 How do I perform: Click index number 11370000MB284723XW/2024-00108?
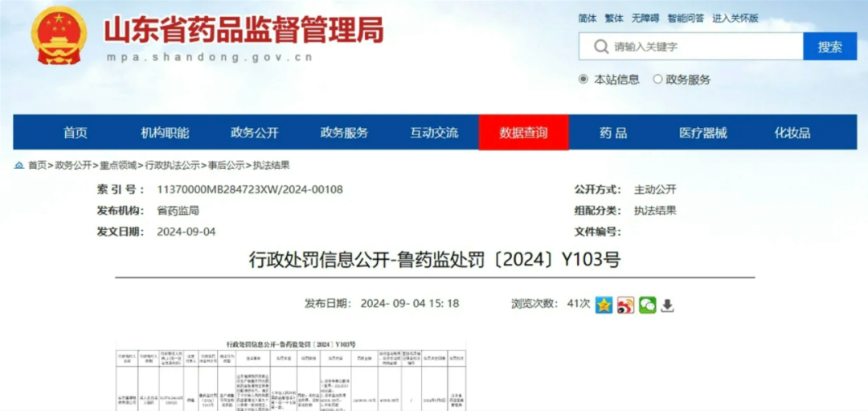click(250, 190)
